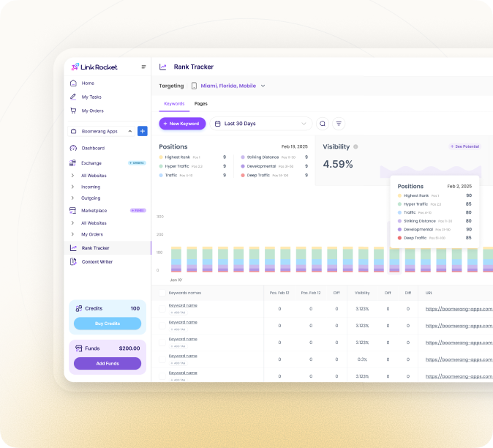The height and width of the screenshot is (448, 493).
Task: Click Add Tag under the first keyword
Action: [x=178, y=313]
